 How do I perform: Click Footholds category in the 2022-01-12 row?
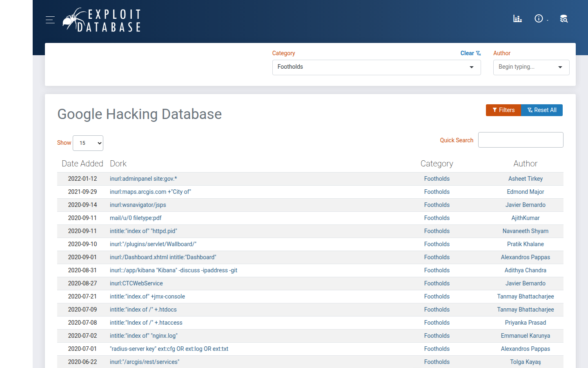pos(437,179)
